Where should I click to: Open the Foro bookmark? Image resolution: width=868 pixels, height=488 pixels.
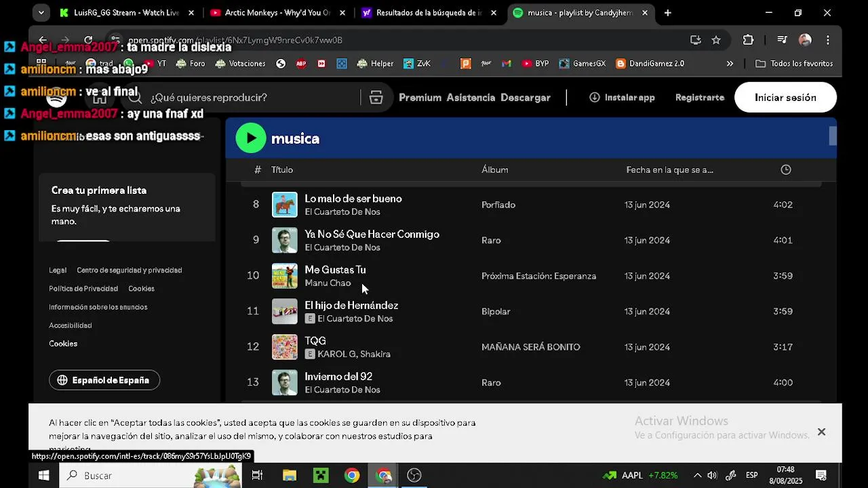tap(190, 64)
